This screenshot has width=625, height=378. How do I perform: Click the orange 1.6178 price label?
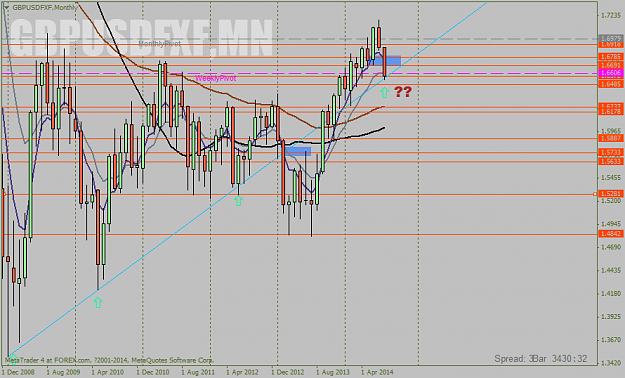tap(611, 112)
